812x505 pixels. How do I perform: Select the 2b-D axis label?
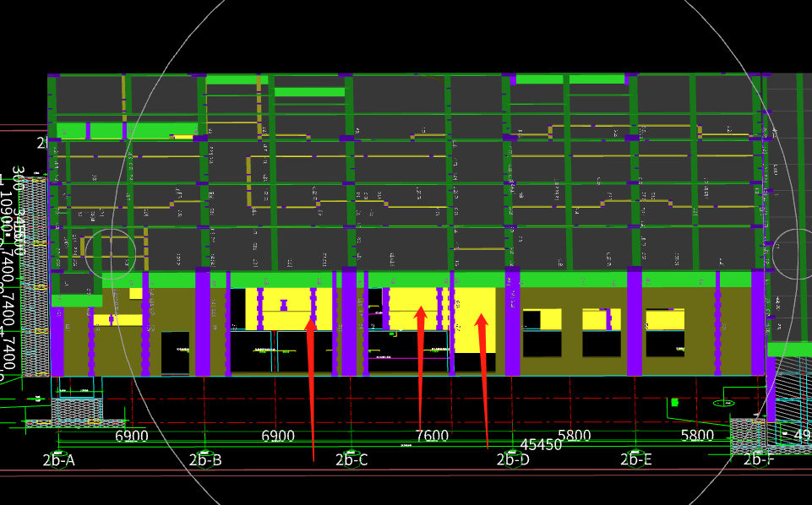click(513, 459)
